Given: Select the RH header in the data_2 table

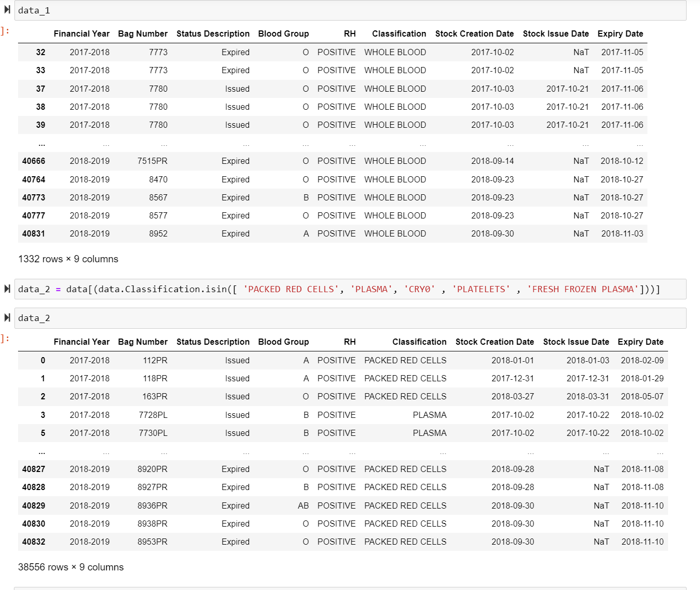Looking at the screenshot, I should click(350, 342).
